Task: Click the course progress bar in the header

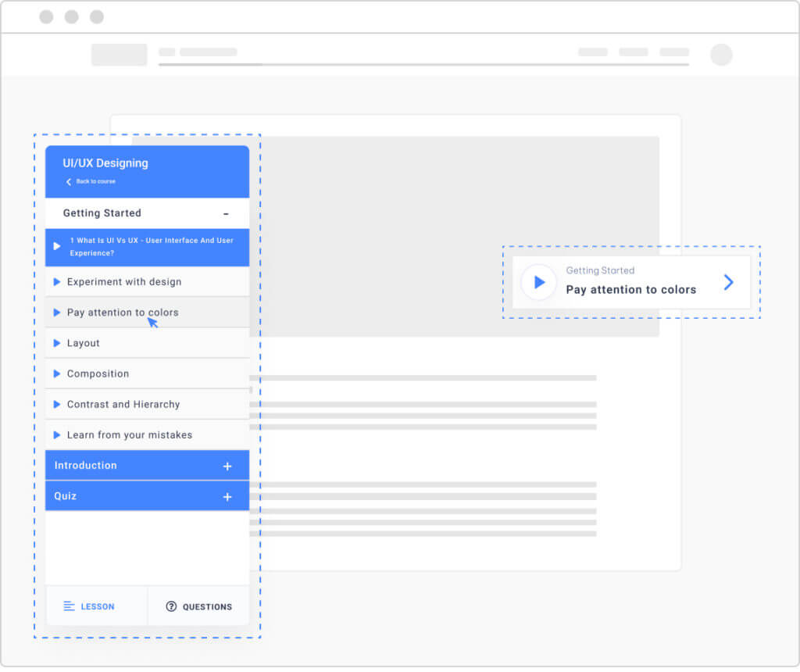Action: tap(423, 65)
